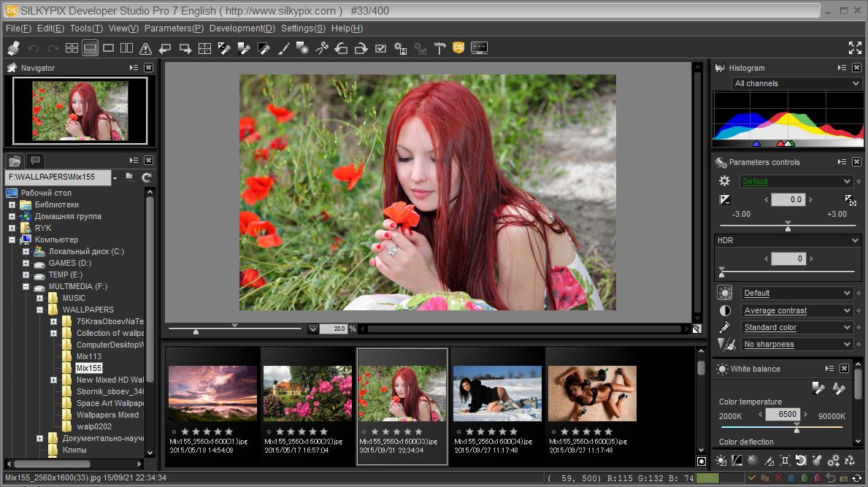Switch to combined thumbnail and preview mode

click(x=91, y=48)
